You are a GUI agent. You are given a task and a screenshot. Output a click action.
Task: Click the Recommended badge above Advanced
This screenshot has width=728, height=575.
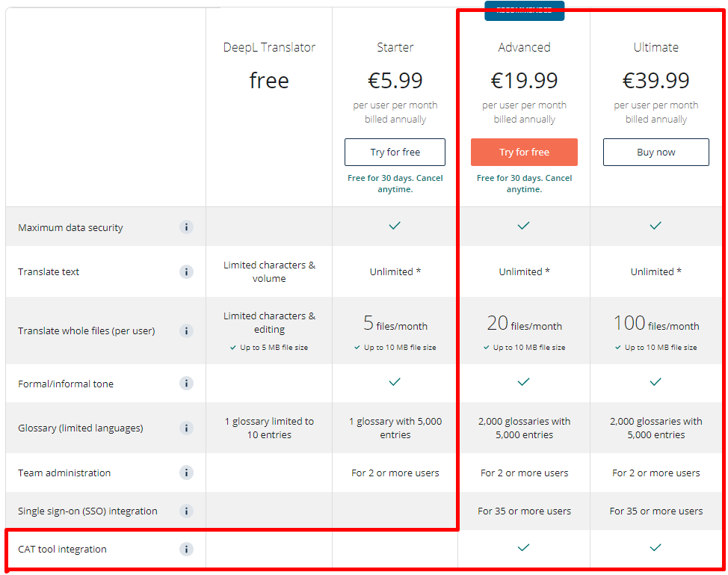524,10
